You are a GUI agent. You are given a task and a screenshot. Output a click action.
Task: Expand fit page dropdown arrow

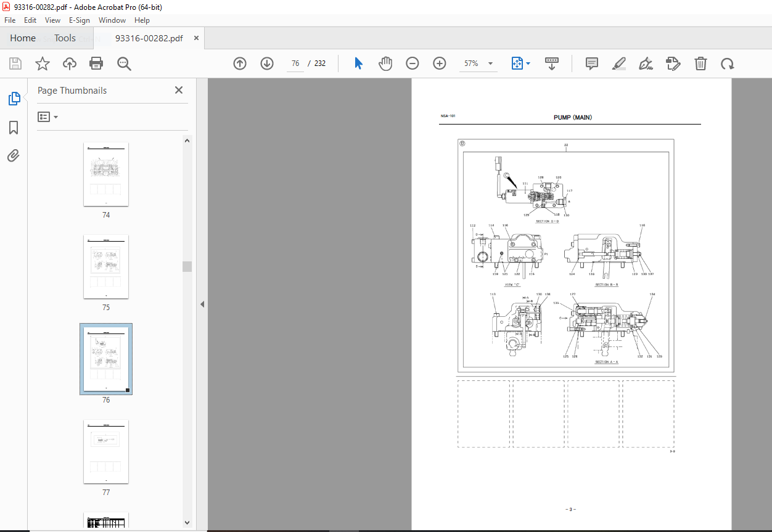(x=529, y=63)
